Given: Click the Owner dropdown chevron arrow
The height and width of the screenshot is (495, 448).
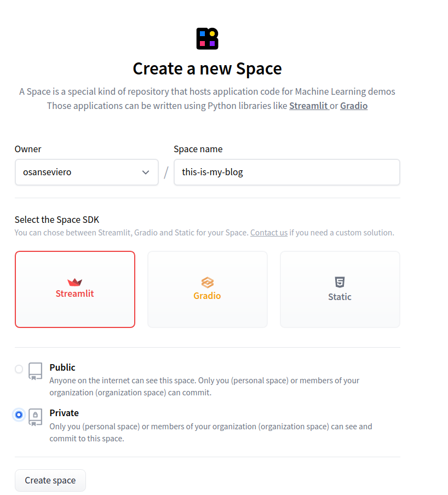Looking at the screenshot, I should 146,172.
